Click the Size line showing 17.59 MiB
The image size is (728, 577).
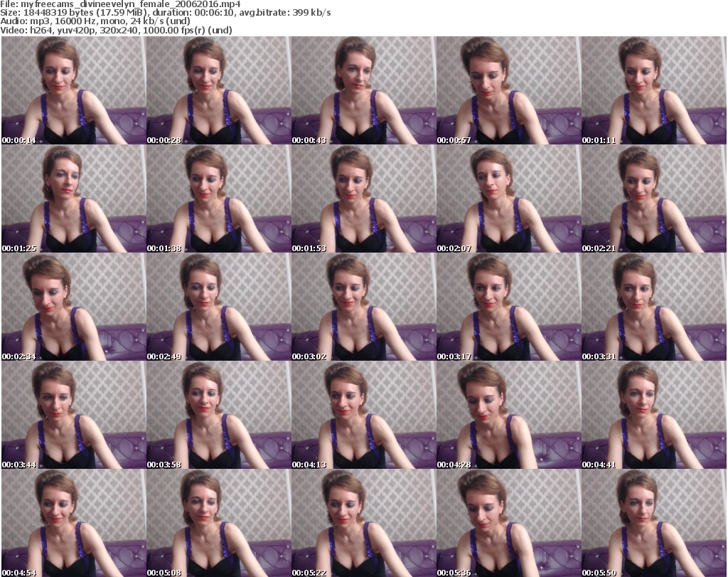(165, 13)
